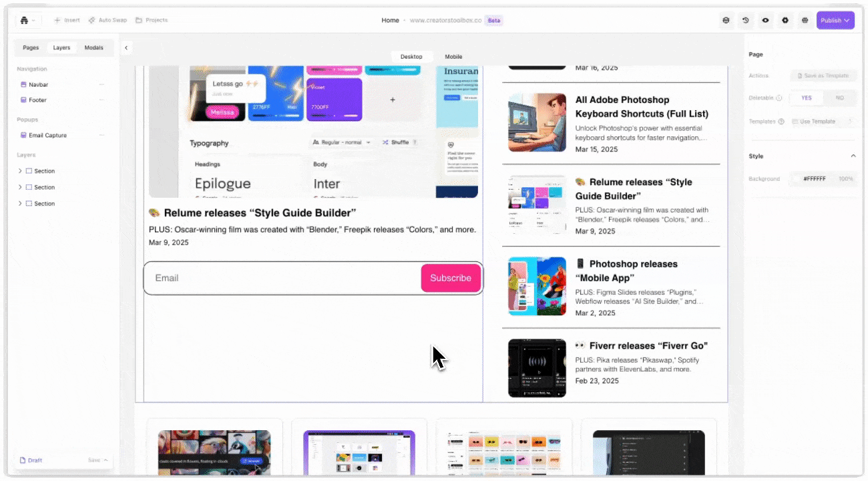Click the circled-cross icon left of history

click(726, 21)
